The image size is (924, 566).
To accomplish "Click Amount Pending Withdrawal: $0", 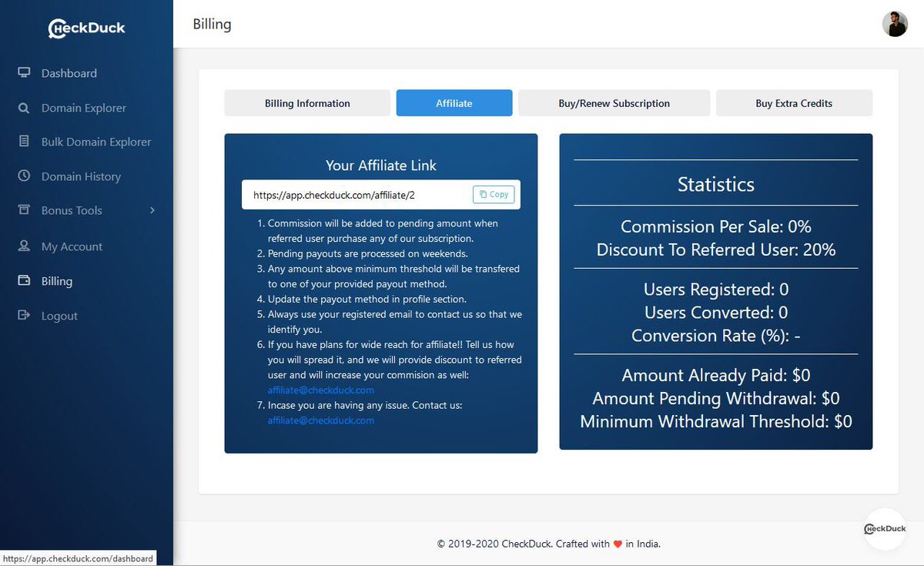I will 716,398.
